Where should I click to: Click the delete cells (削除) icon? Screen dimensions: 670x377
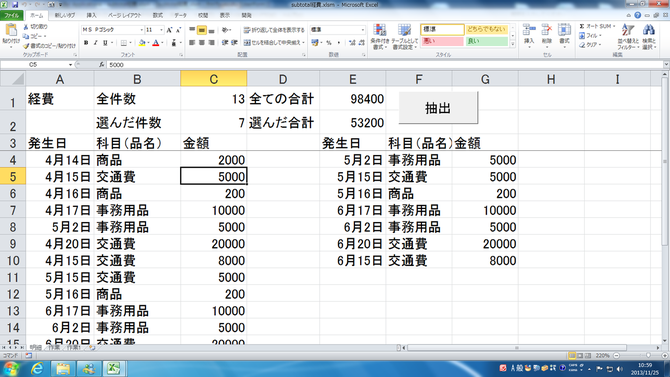[547, 31]
